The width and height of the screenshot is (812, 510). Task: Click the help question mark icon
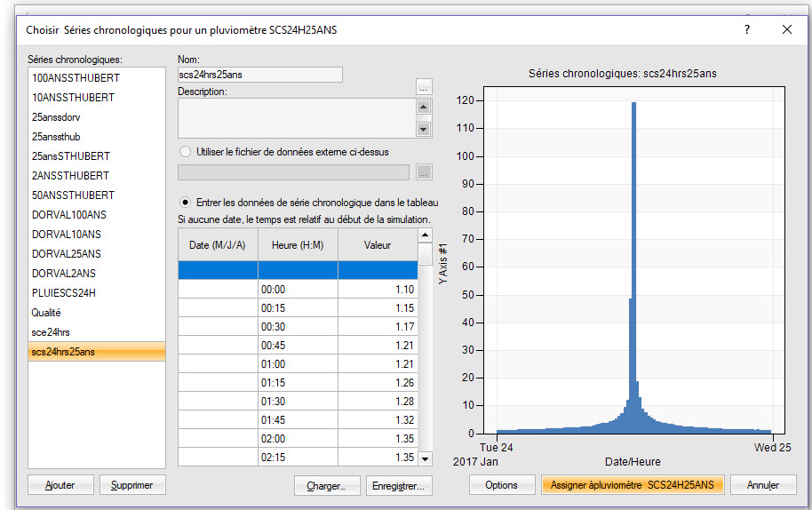pyautogui.click(x=747, y=29)
